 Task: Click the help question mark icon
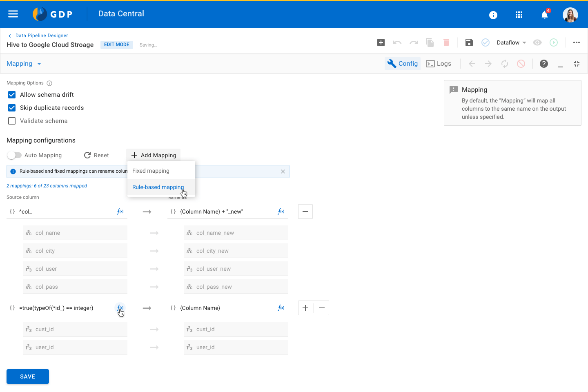pos(544,64)
